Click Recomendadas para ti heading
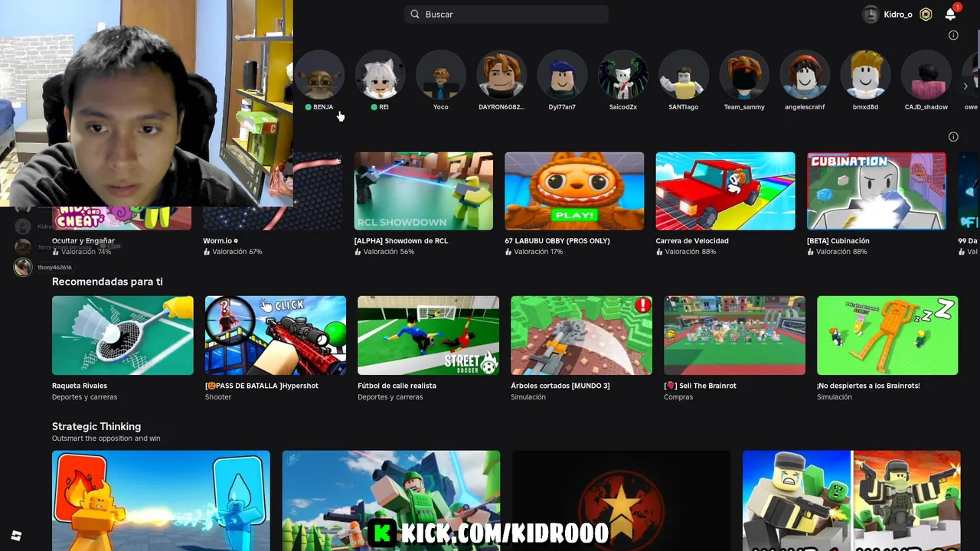This screenshot has width=980, height=551. pos(107,282)
